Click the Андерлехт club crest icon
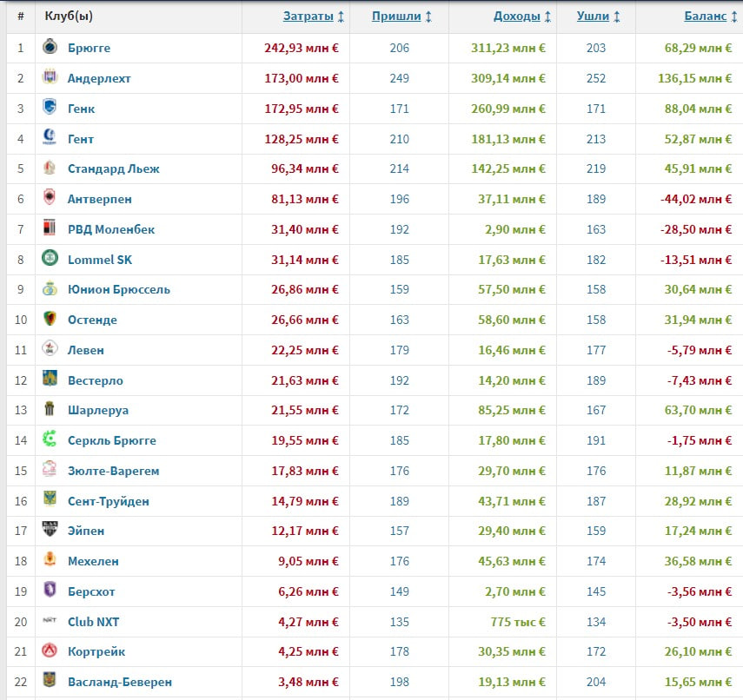 point(50,76)
